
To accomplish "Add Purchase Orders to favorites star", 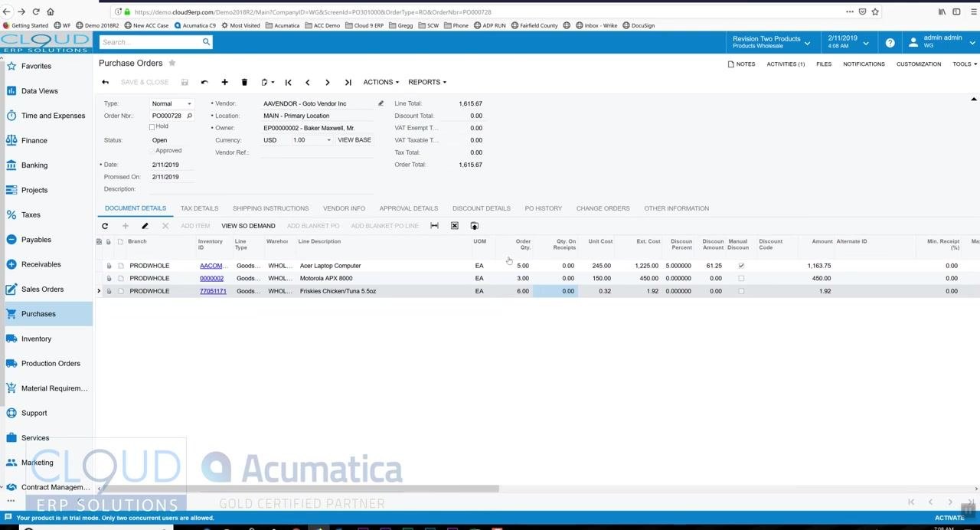I will (x=172, y=63).
